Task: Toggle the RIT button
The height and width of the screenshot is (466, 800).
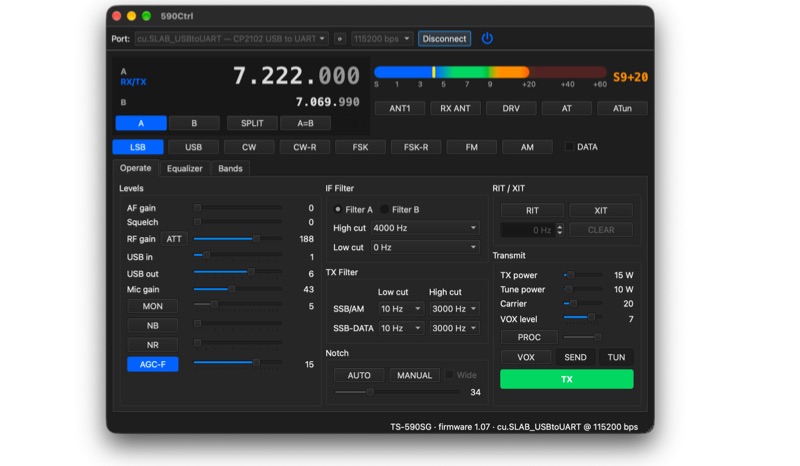Action: 532,210
